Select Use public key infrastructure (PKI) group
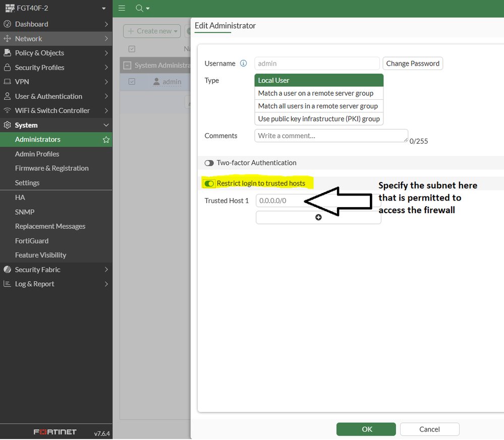Image resolution: width=504 pixels, height=440 pixels. [319, 119]
